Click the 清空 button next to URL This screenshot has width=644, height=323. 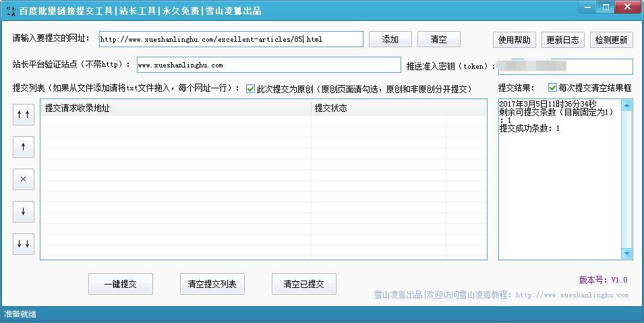(438, 40)
